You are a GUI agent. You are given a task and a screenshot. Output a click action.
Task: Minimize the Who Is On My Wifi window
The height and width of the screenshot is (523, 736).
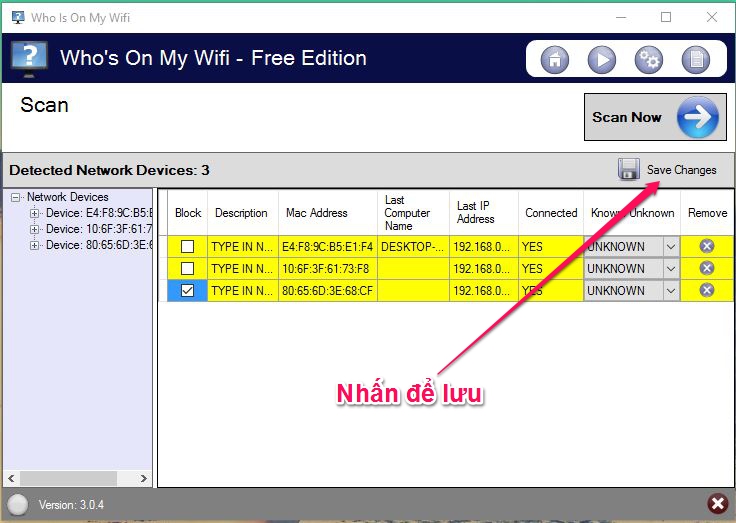point(621,17)
